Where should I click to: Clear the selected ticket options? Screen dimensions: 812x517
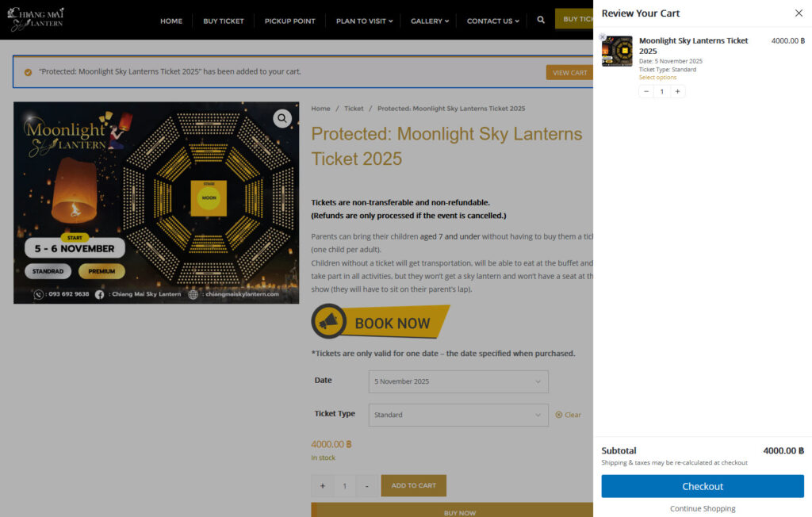tap(568, 415)
